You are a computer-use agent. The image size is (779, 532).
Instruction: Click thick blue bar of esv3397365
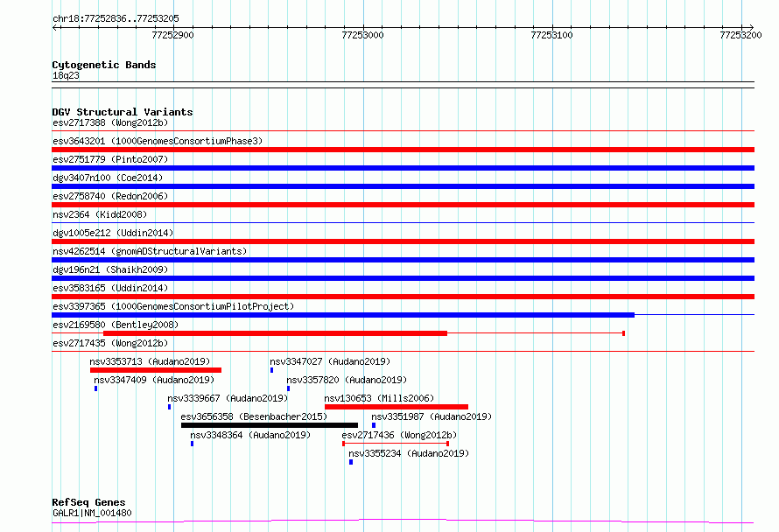343,315
